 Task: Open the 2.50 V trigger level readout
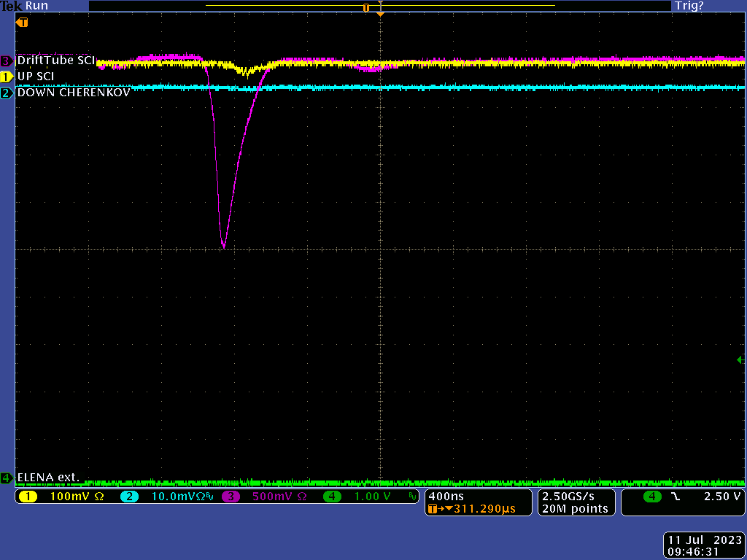[x=721, y=497]
